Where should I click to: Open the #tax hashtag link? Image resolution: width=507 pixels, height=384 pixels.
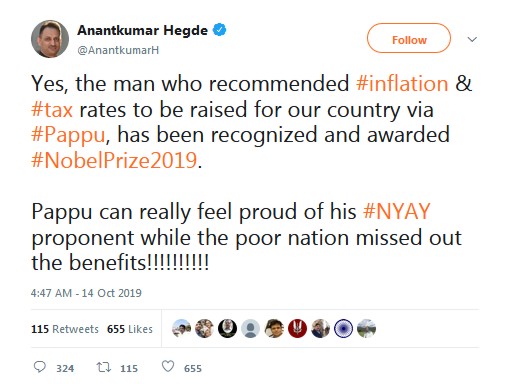[x=52, y=109]
